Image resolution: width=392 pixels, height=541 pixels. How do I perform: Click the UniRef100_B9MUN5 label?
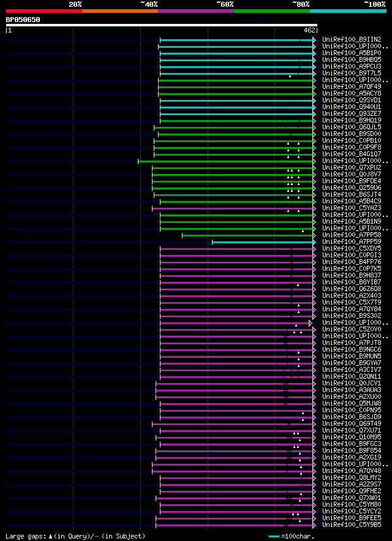352,357
